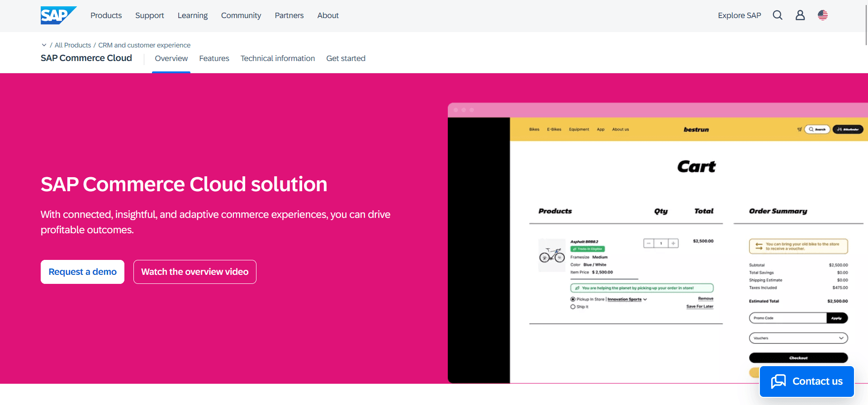Image resolution: width=868 pixels, height=405 pixels.
Task: Open the Support menu
Action: coord(149,15)
